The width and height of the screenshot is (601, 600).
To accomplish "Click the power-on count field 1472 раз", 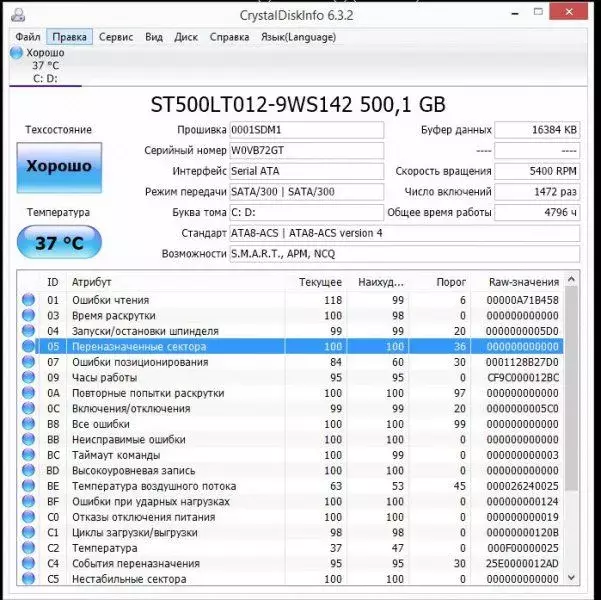I will coord(537,192).
